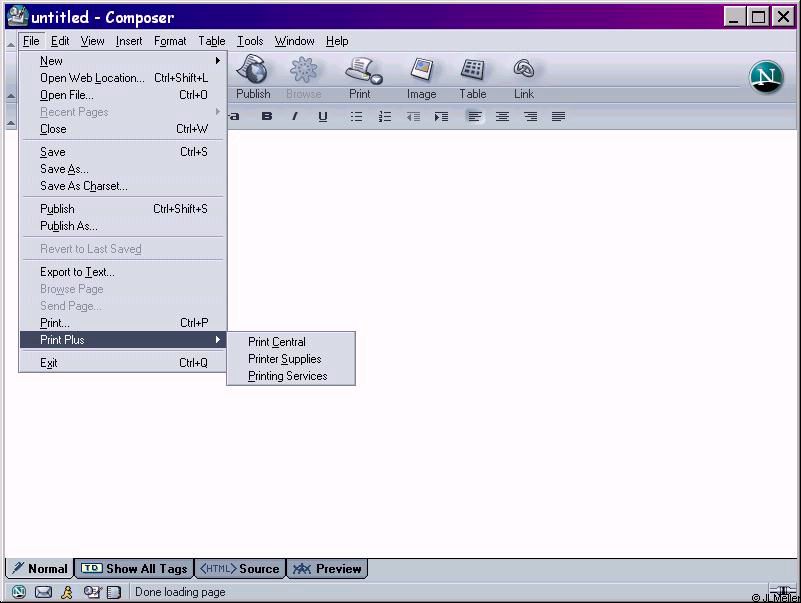Switch to HTML Source tab
Image resolution: width=801 pixels, height=603 pixels.
pos(240,568)
